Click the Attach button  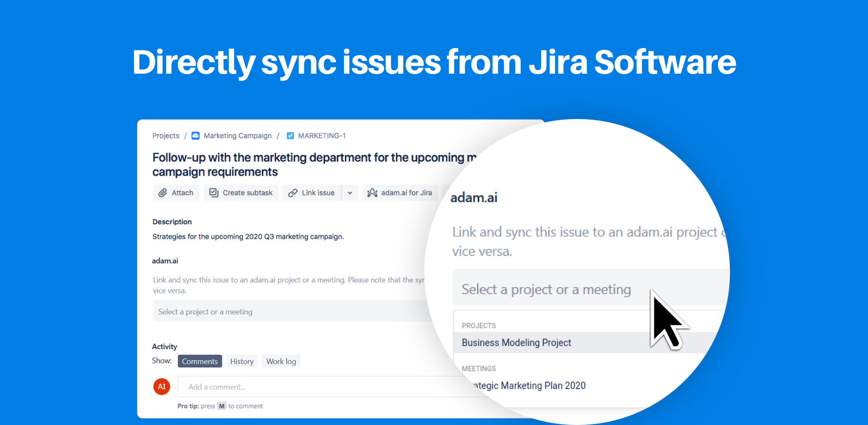pos(176,193)
